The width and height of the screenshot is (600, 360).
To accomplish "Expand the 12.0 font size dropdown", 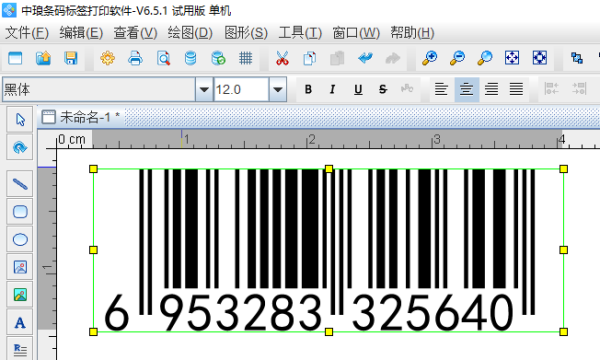I will [278, 90].
